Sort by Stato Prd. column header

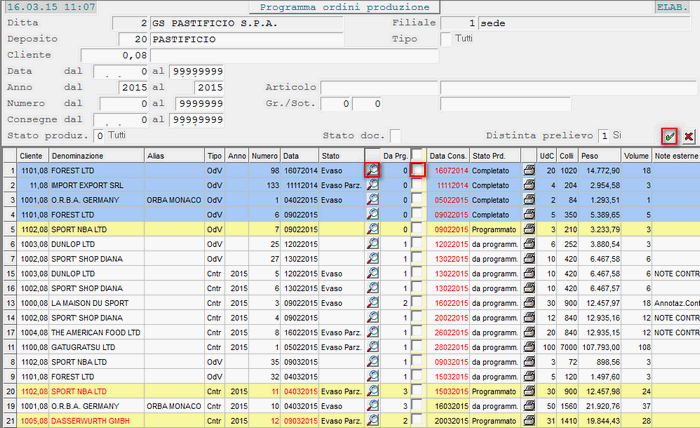click(495, 156)
